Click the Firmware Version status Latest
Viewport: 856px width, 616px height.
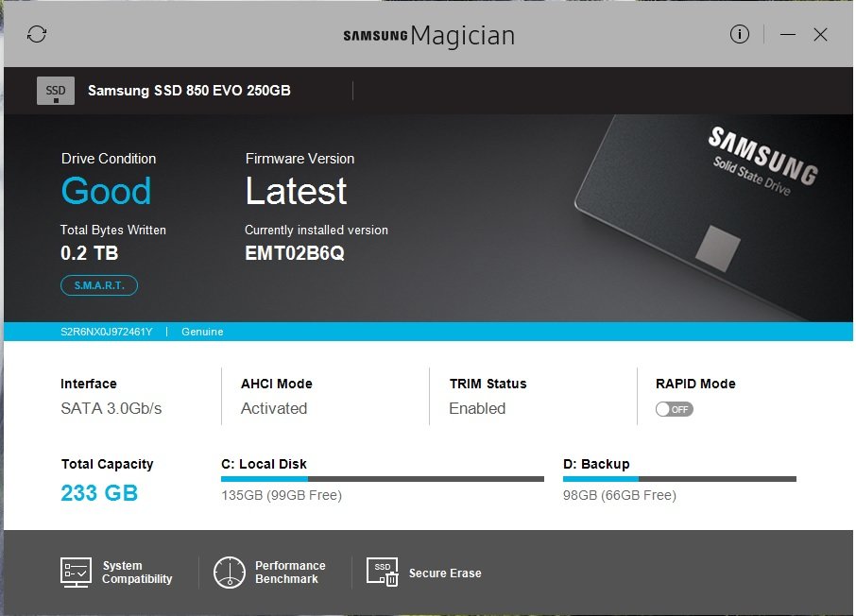[x=296, y=191]
